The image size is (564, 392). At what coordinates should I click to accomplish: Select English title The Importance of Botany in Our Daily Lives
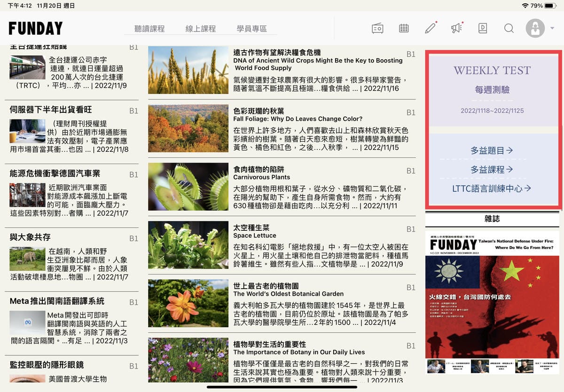(299, 352)
